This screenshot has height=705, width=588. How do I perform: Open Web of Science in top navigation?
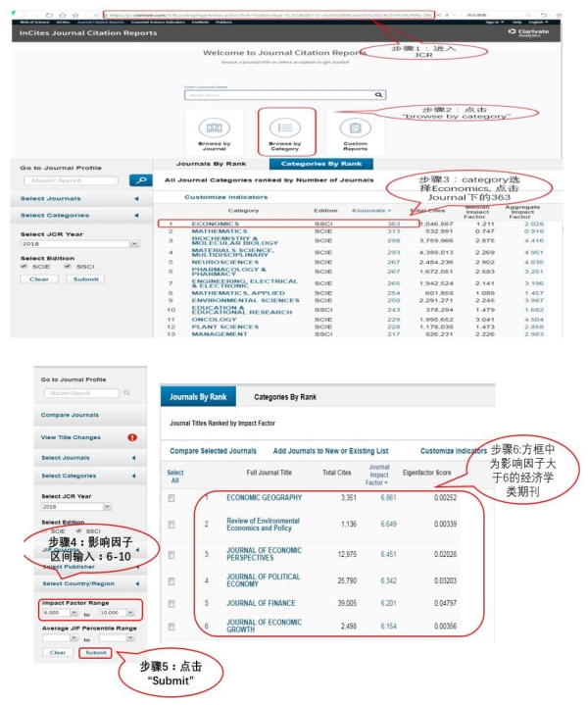tap(34, 22)
